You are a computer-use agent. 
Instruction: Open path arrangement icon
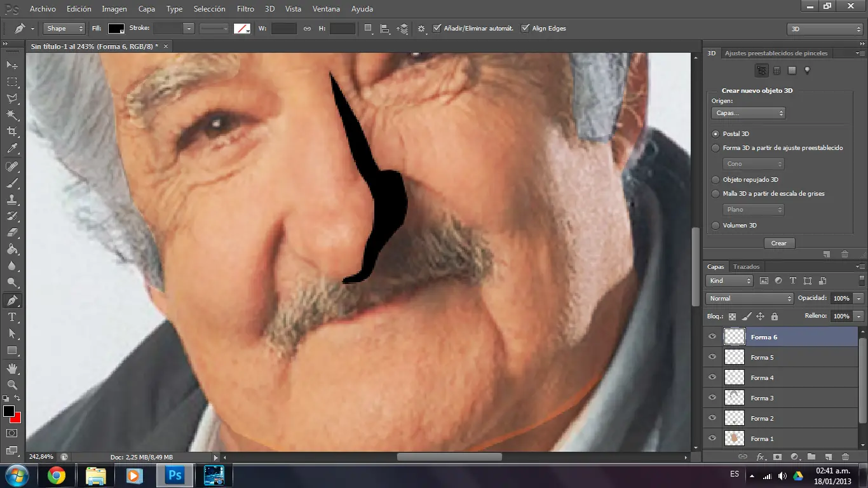pos(402,29)
